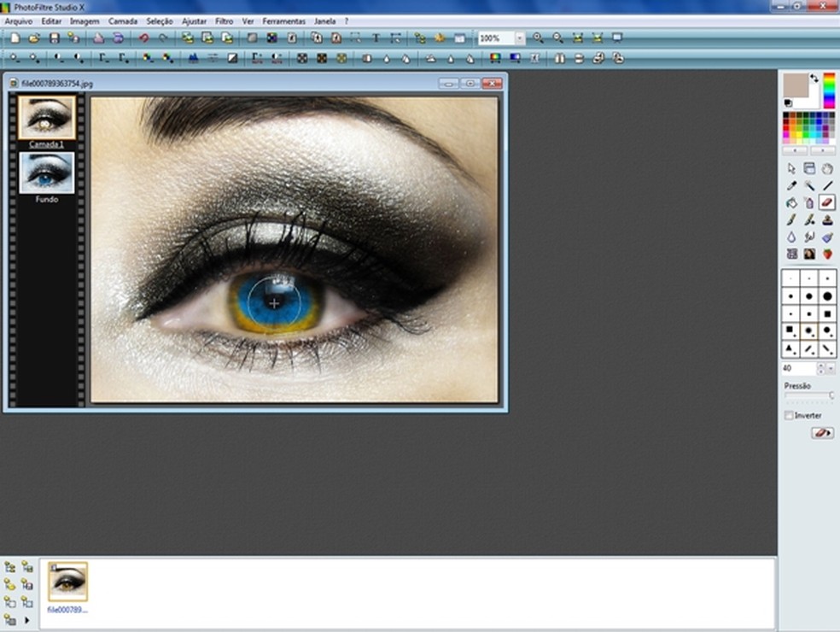Select the Fundo layer thumbnail
This screenshot has width=840, height=632.
(47, 173)
